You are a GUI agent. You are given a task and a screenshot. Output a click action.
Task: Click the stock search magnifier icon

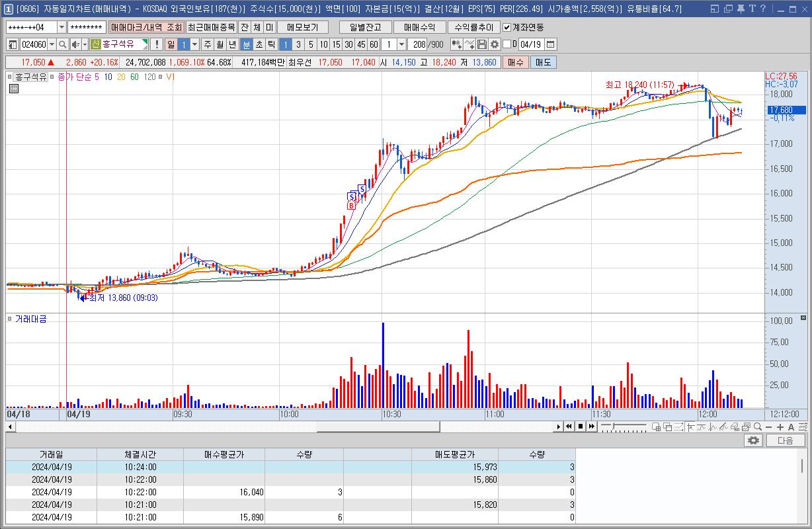coord(62,44)
